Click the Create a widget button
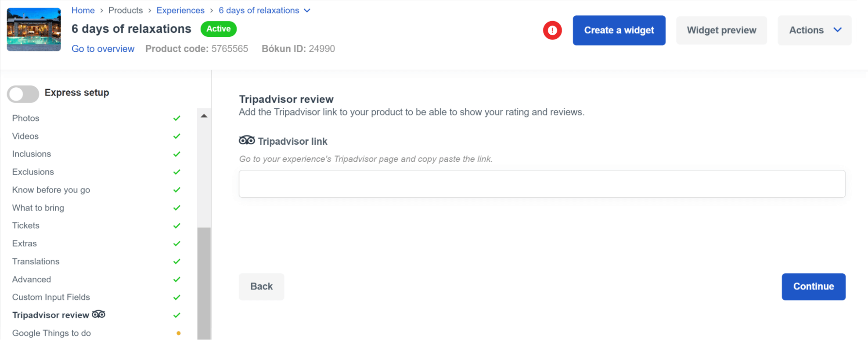 click(x=619, y=30)
